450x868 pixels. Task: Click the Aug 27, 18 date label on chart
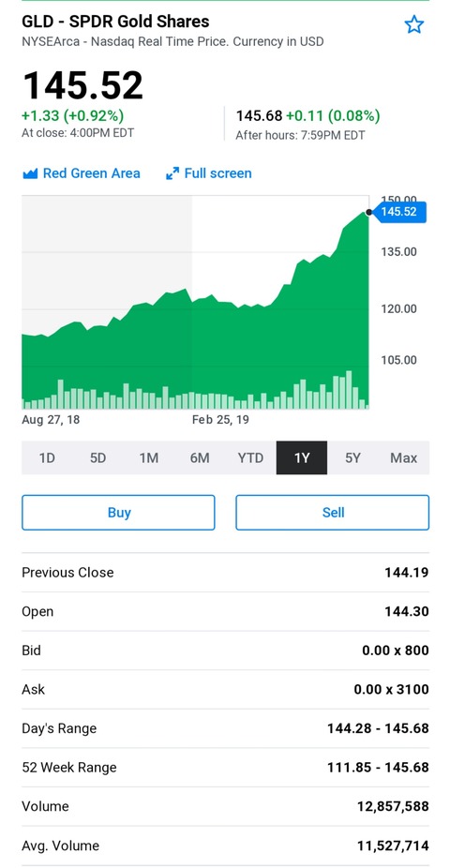coord(51,420)
